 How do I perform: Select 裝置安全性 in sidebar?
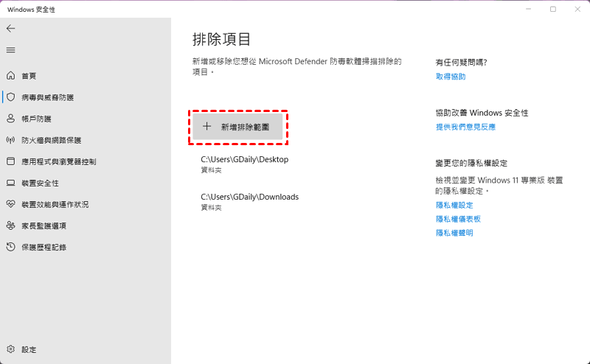click(40, 183)
